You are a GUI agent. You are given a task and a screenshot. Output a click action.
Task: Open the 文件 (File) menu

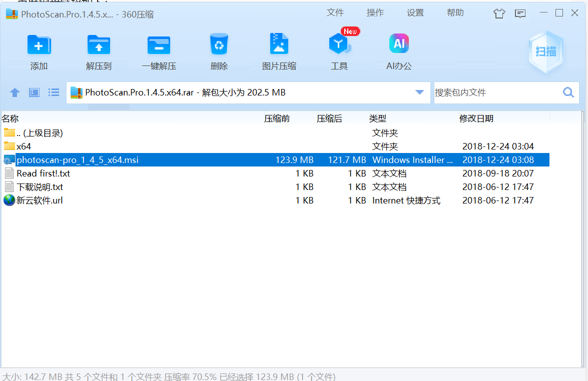coord(335,12)
